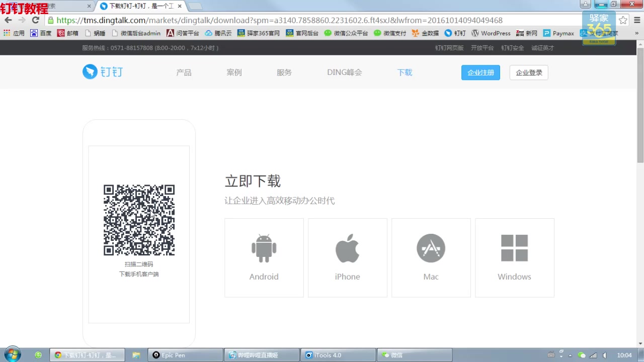The image size is (644, 362).
Task: Download the iPhone client
Action: click(x=348, y=257)
